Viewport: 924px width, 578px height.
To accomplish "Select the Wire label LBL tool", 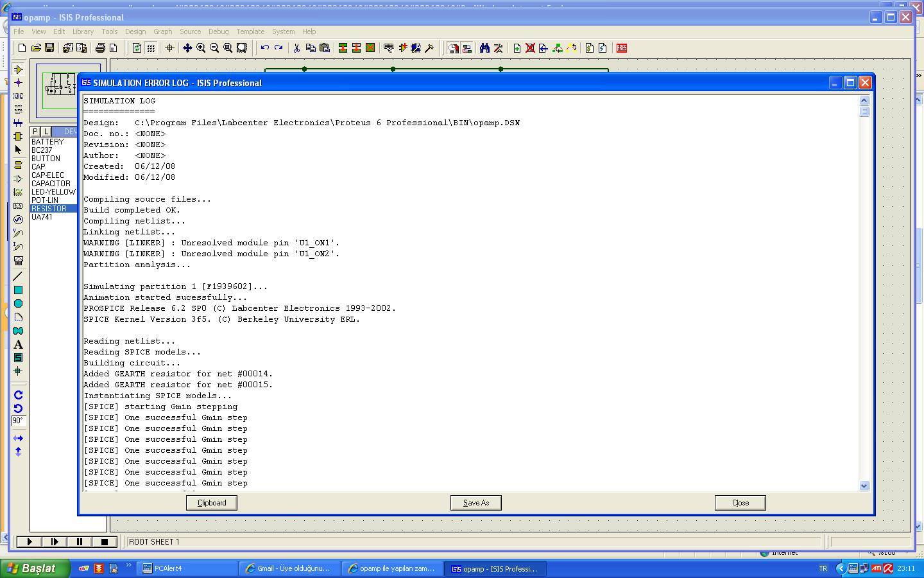I will click(18, 96).
